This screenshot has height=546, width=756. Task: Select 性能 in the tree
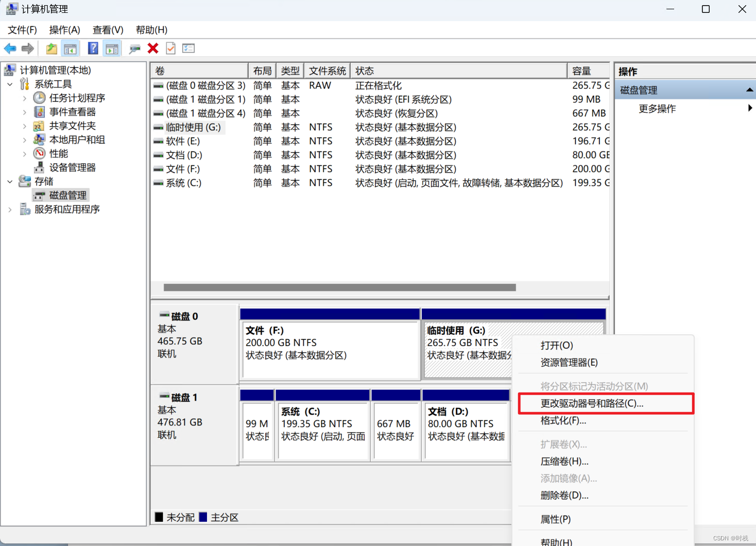pos(59,153)
